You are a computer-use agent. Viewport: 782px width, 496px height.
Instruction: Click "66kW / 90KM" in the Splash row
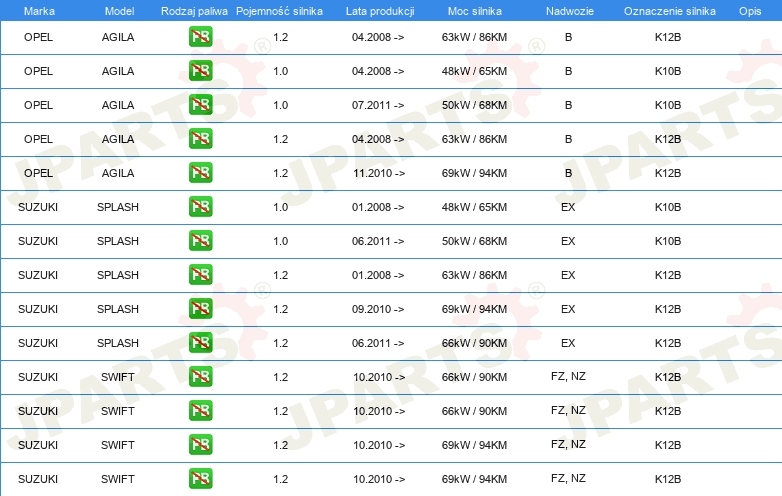click(474, 343)
